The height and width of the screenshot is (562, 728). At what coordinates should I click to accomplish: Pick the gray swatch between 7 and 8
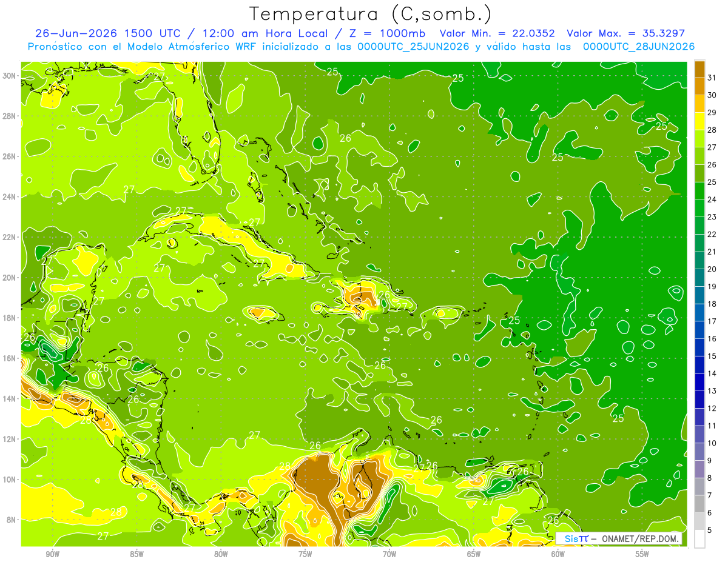click(x=699, y=487)
